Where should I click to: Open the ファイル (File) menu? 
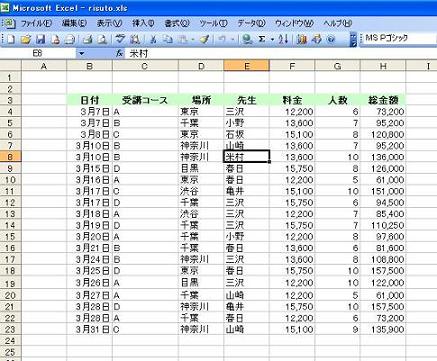coord(36,23)
